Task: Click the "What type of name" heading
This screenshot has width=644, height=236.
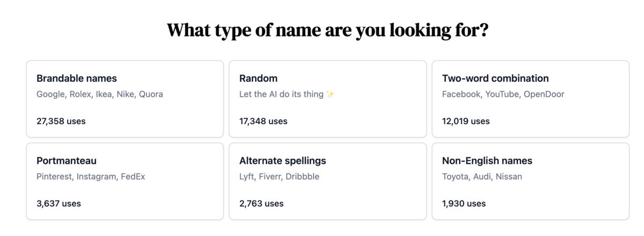Action: pos(327,30)
